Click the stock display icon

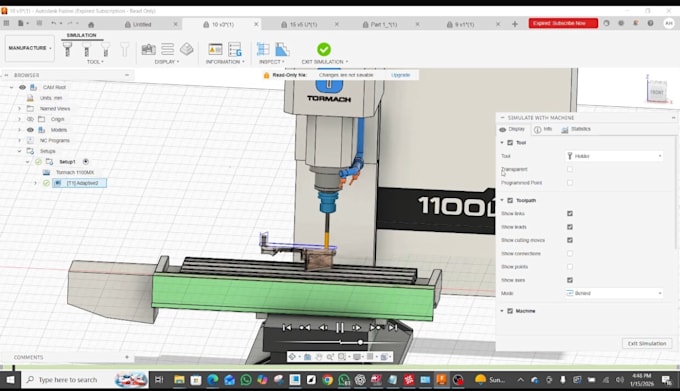(x=186, y=49)
